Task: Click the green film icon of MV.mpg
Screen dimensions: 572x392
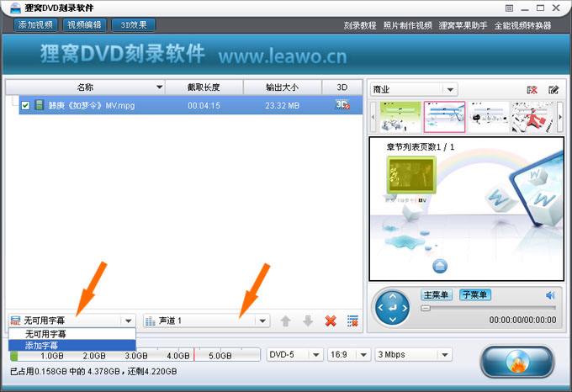Action: tap(39, 105)
